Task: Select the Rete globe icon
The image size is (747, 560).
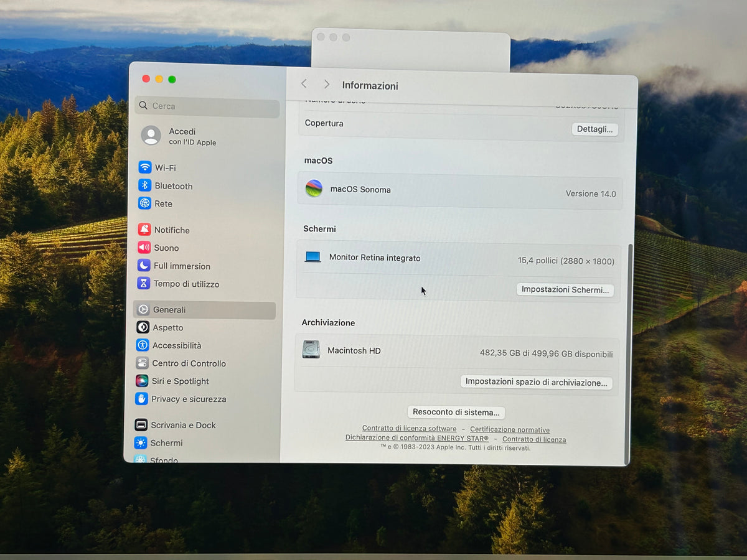Action: [145, 203]
